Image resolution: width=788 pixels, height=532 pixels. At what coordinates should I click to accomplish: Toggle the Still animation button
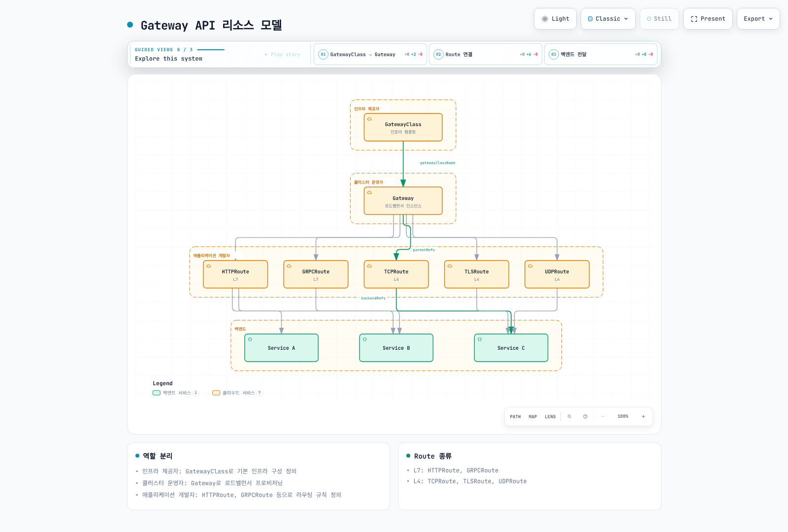click(x=659, y=19)
